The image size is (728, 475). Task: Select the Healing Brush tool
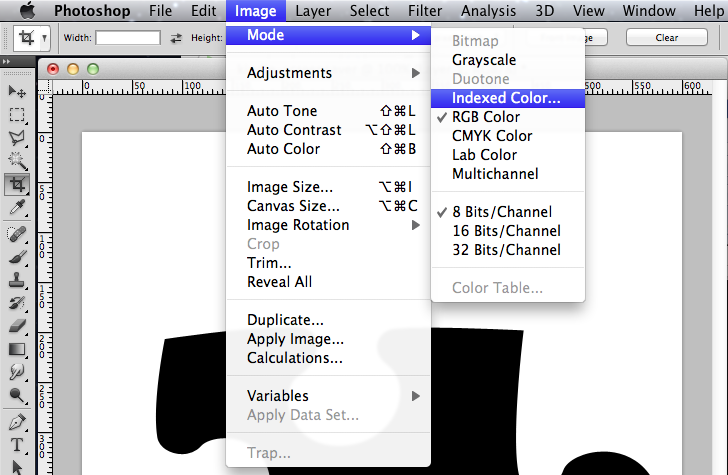tap(17, 234)
